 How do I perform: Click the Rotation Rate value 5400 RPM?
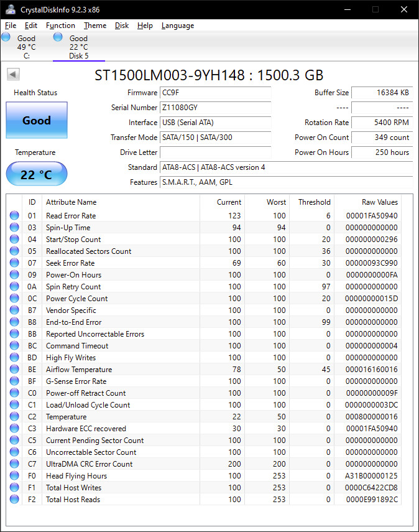pyautogui.click(x=382, y=123)
